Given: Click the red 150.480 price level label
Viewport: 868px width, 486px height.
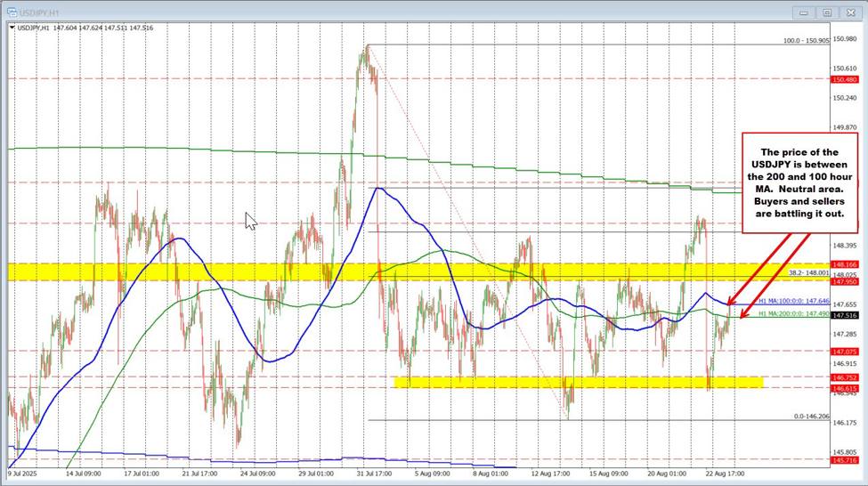Looking at the screenshot, I should pyautogui.click(x=845, y=79).
